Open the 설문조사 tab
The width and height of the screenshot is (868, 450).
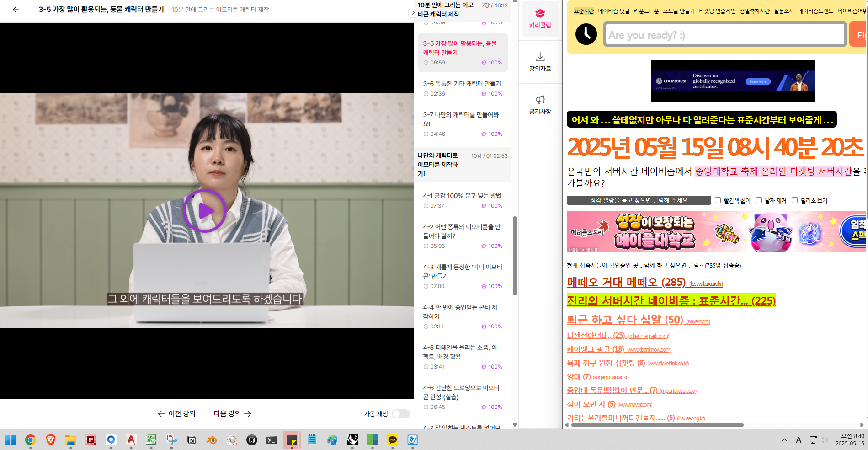[784, 11]
